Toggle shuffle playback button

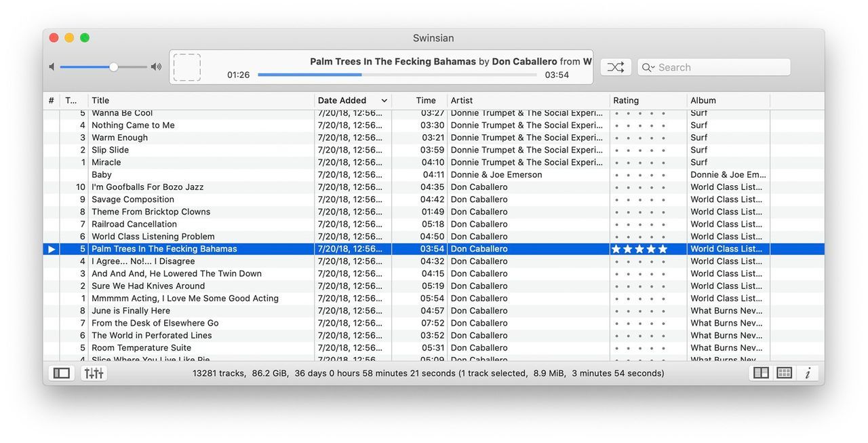[x=615, y=67]
